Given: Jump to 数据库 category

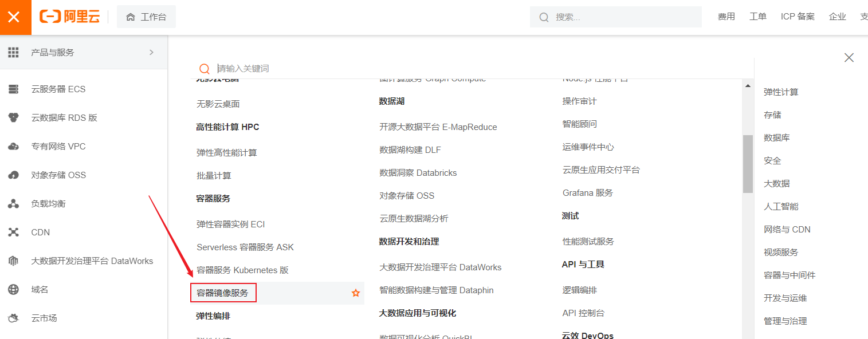Looking at the screenshot, I should pos(777,138).
